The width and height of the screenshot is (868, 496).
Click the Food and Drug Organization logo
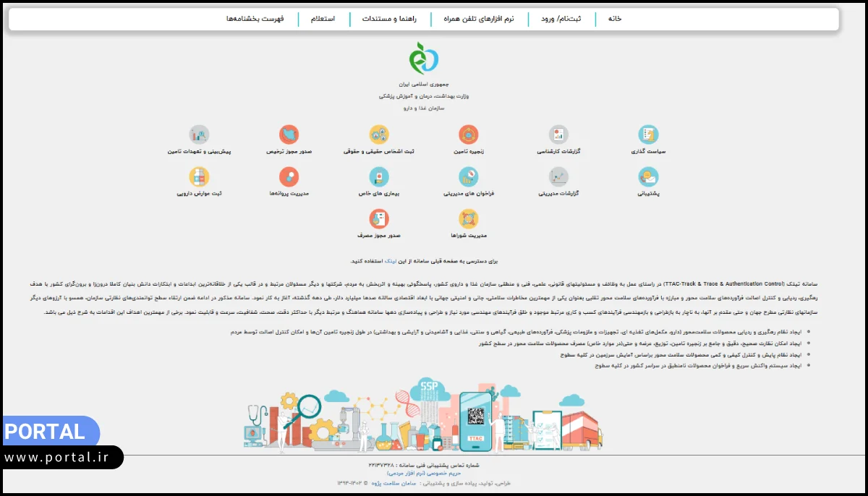(x=424, y=59)
